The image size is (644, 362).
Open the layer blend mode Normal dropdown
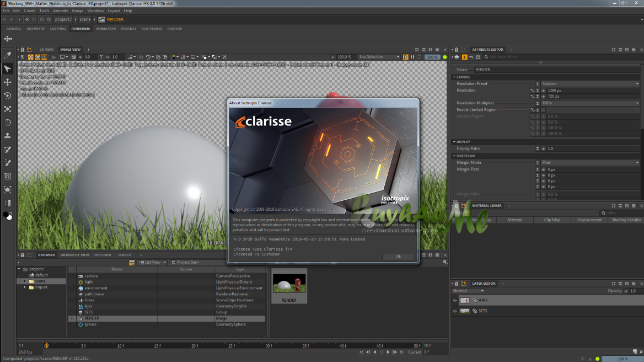(x=468, y=291)
